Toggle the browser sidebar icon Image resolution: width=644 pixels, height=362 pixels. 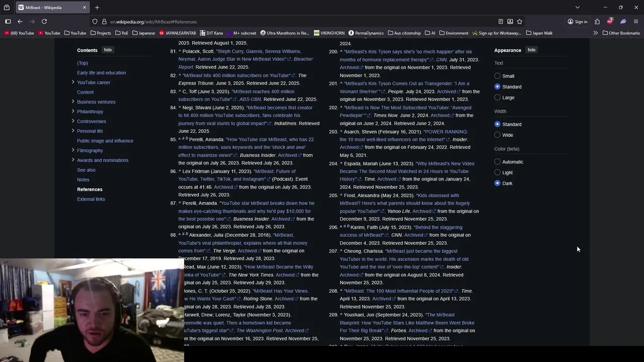8,22
